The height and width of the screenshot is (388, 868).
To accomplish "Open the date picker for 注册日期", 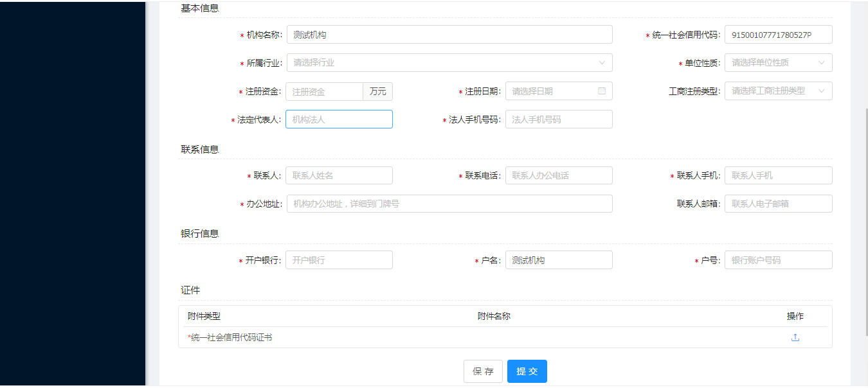I will click(558, 91).
